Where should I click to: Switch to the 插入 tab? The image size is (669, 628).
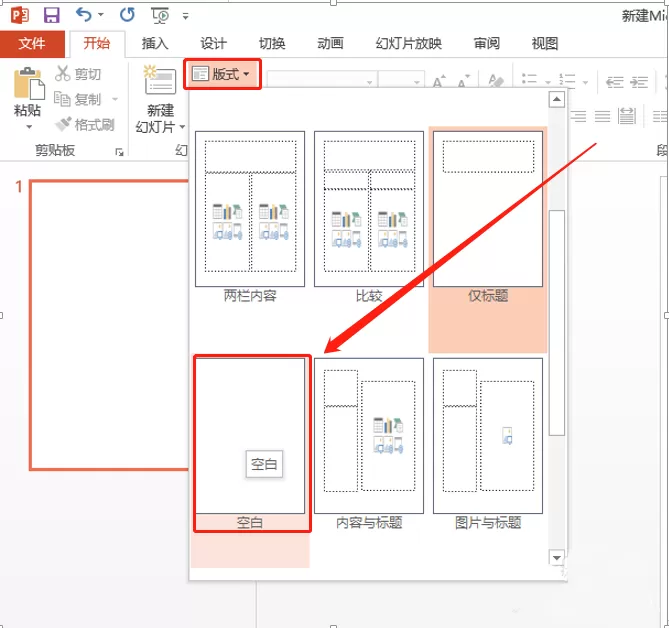click(155, 43)
